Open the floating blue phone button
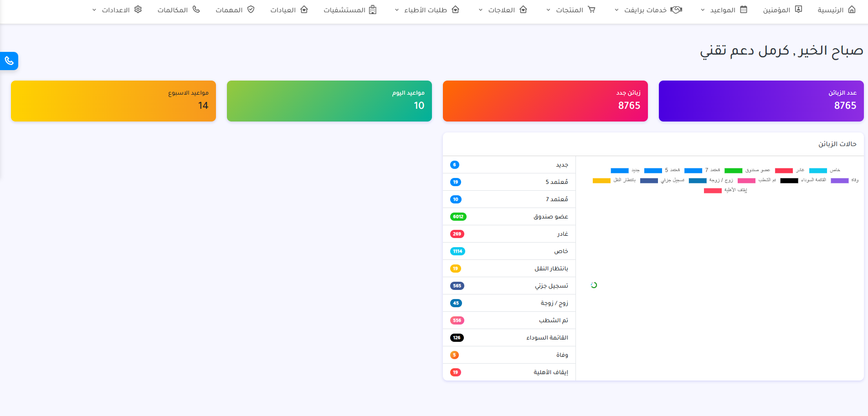 [9, 61]
